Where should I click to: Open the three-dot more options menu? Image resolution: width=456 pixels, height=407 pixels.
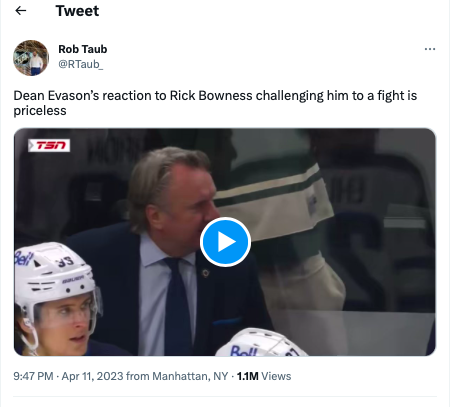click(x=430, y=49)
